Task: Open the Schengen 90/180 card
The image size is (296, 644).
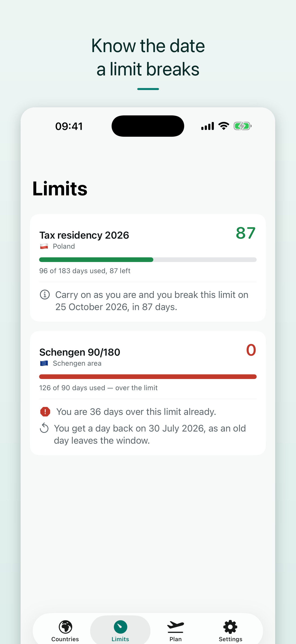Action: (148, 393)
